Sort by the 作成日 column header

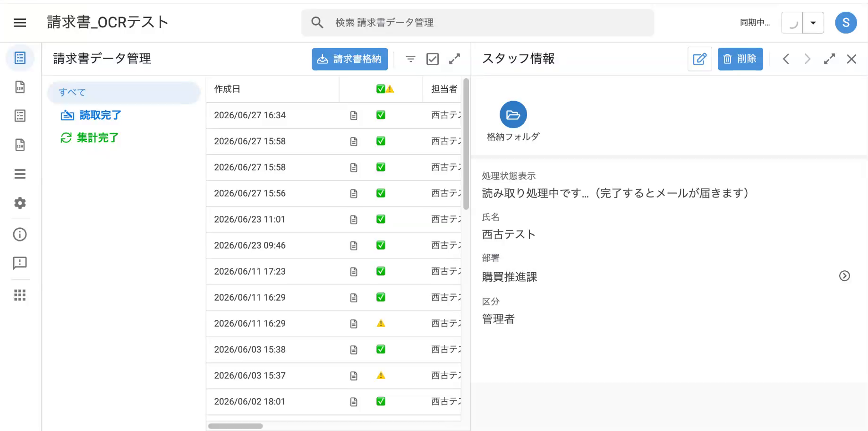272,89
